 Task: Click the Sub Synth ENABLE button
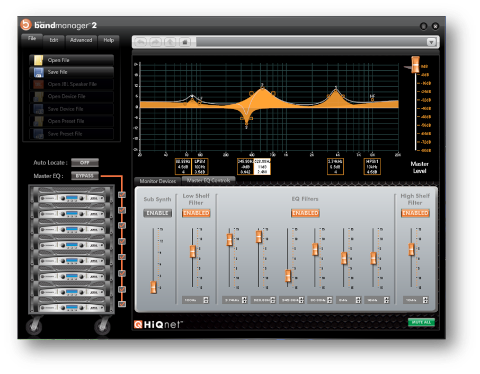(x=157, y=213)
